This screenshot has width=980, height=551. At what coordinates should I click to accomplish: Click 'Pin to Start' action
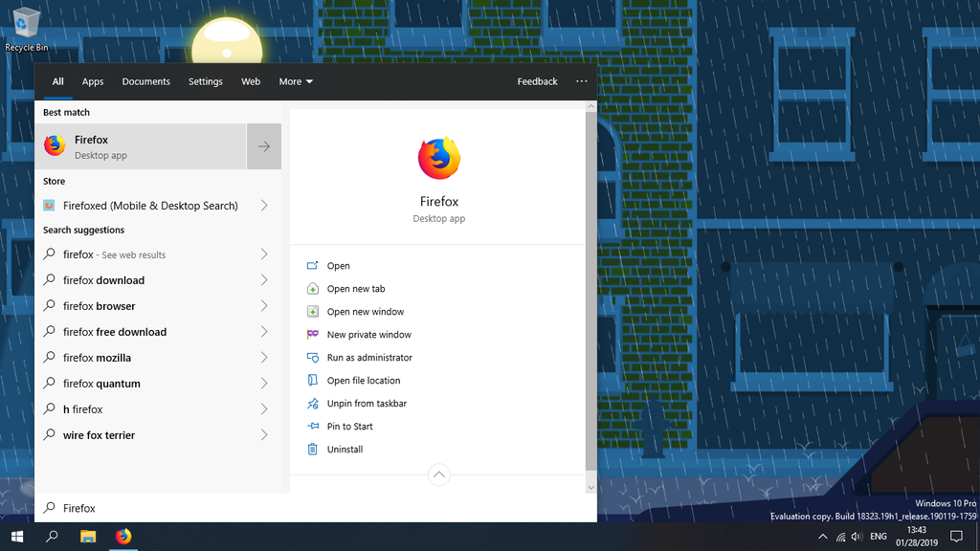tap(349, 426)
